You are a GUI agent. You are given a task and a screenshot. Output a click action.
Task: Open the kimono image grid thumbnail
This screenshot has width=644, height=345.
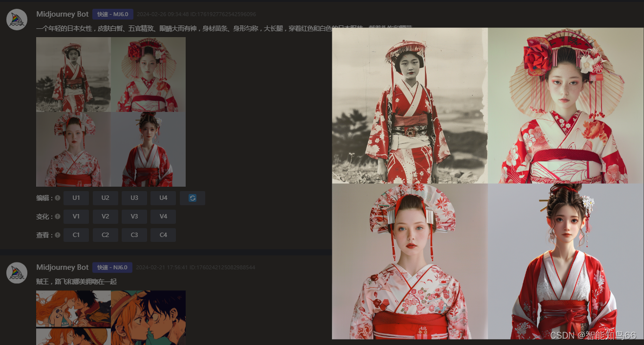[x=111, y=112]
